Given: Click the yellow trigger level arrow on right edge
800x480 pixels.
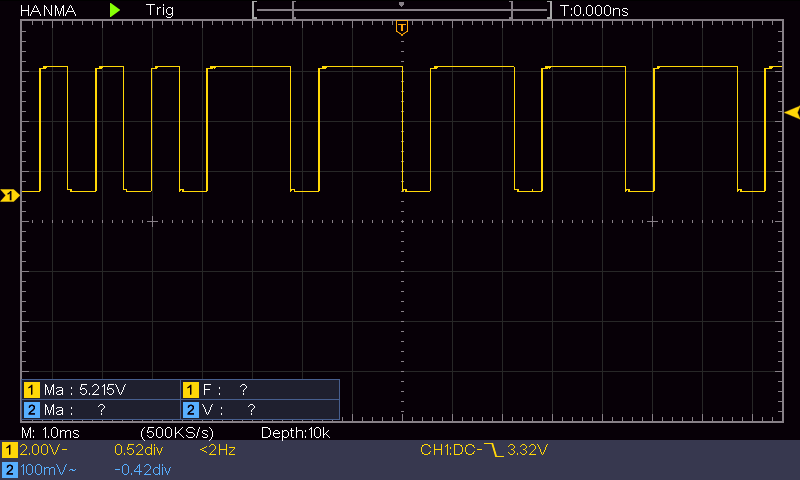Looking at the screenshot, I should coord(791,111).
